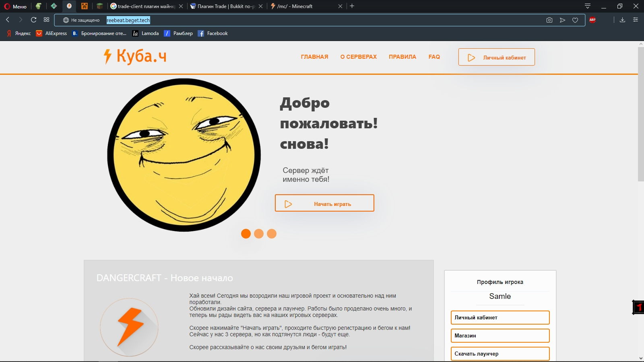Open Магазин in player profile panel
The image size is (644, 362).
tap(500, 335)
